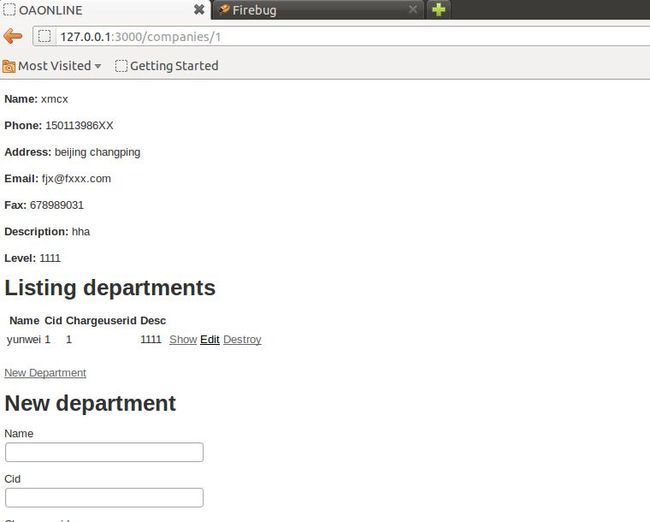
Task: Click the description value hha
Action: pos(81,231)
